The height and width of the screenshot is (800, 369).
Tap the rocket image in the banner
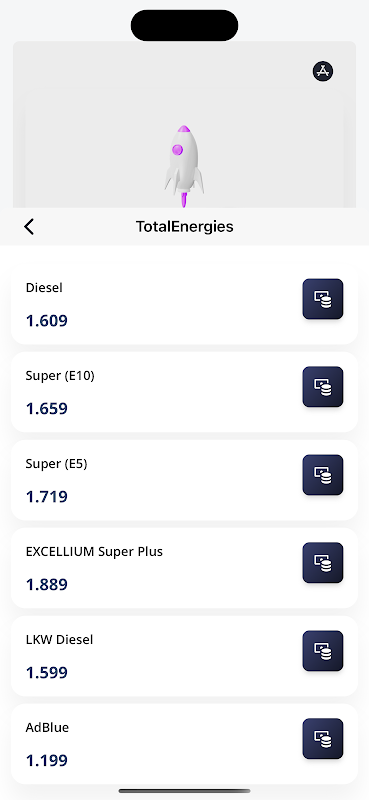[x=184, y=166]
